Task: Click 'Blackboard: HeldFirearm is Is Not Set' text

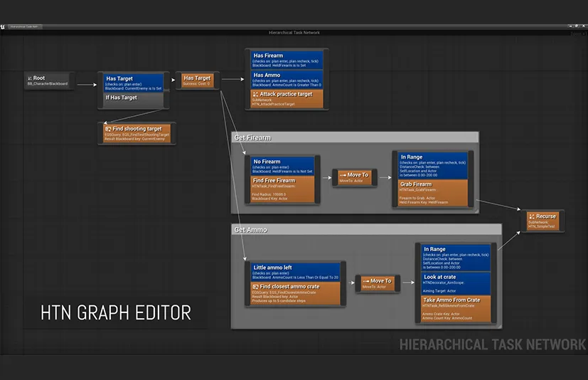Action: click(x=282, y=171)
